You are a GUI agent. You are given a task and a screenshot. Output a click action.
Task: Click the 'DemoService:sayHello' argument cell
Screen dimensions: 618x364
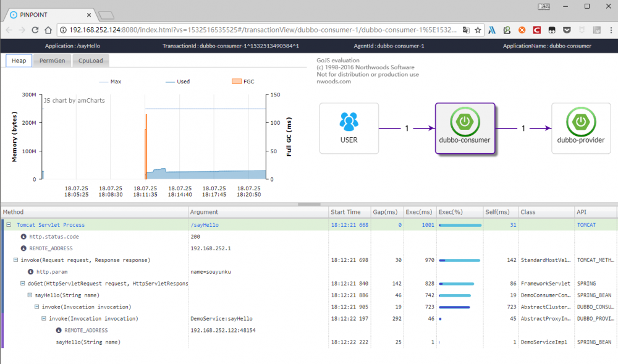[258, 319]
